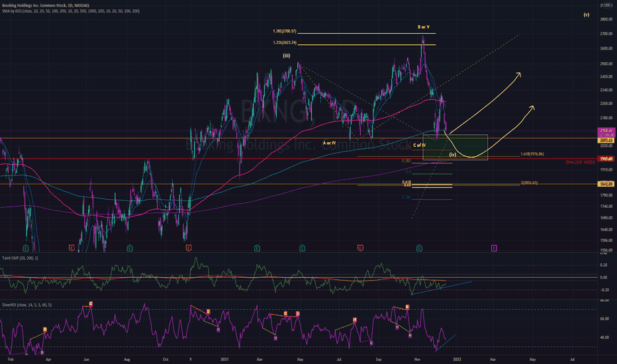Click the purple upcoming earnings marker

click(x=494, y=248)
